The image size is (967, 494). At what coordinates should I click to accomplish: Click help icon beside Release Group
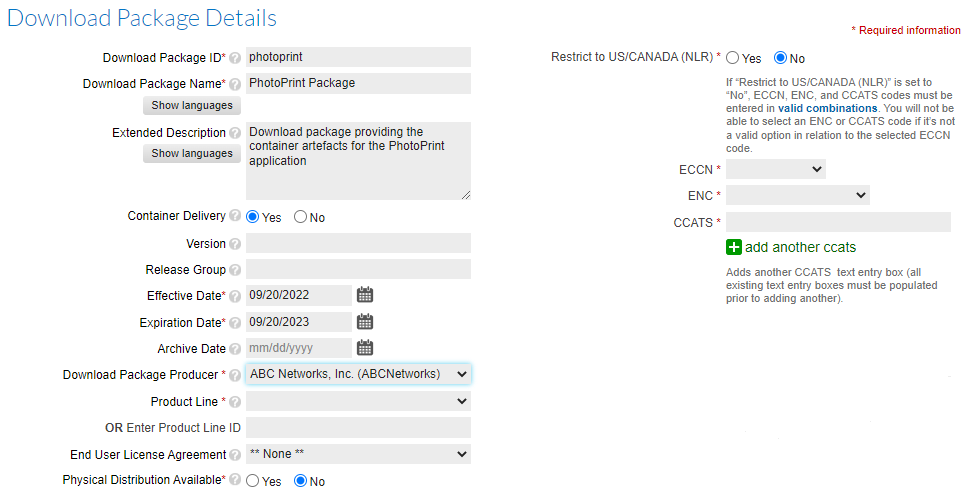click(x=235, y=270)
